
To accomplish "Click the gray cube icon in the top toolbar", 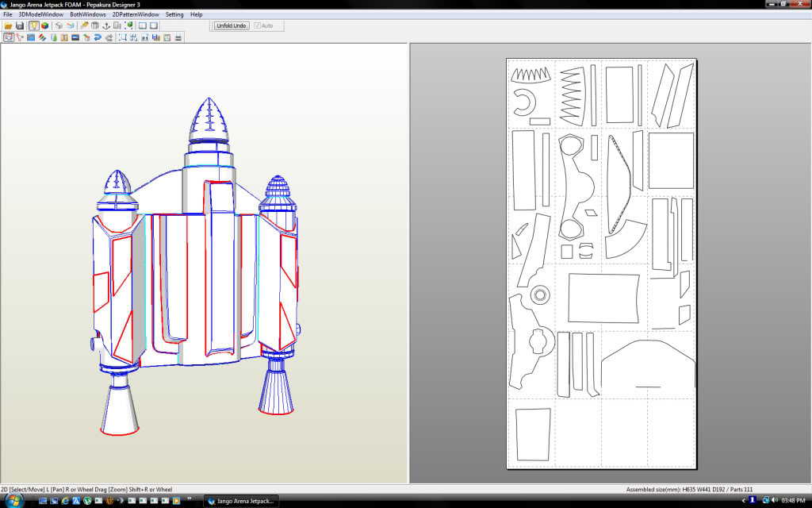I will click(59, 25).
